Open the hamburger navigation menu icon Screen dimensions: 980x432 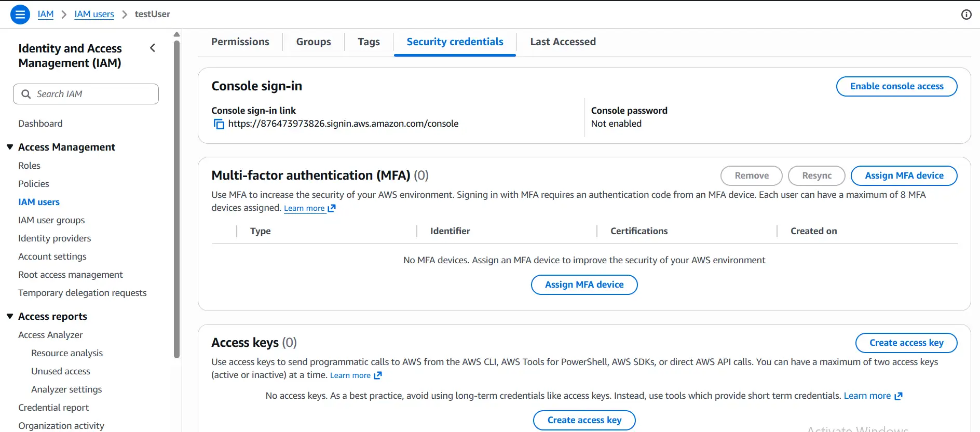20,15
